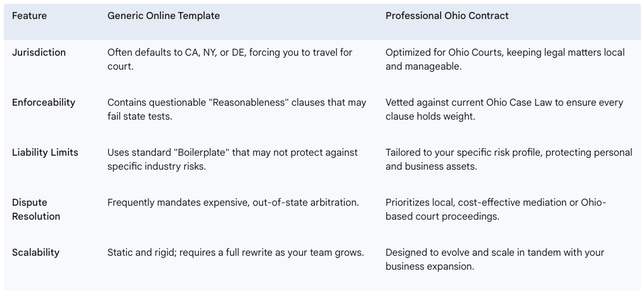Select the "Scalability" row label

35,253
